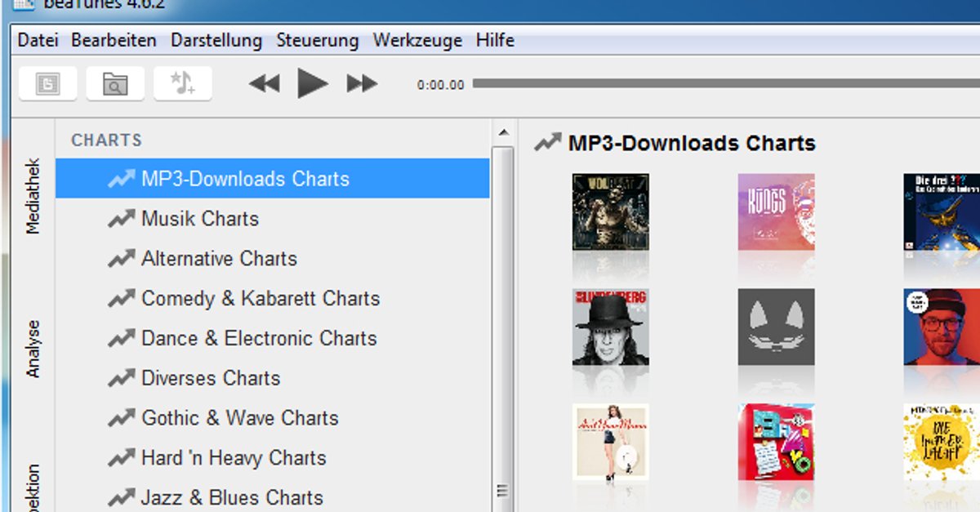The height and width of the screenshot is (512, 980).
Task: Select Musik Charts in the sidebar
Action: (x=273, y=219)
